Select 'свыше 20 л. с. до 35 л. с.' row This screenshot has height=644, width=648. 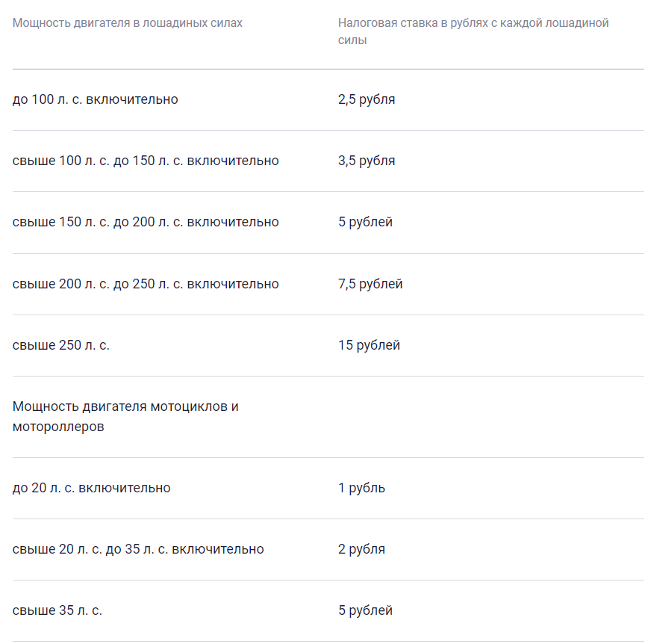[x=138, y=549]
